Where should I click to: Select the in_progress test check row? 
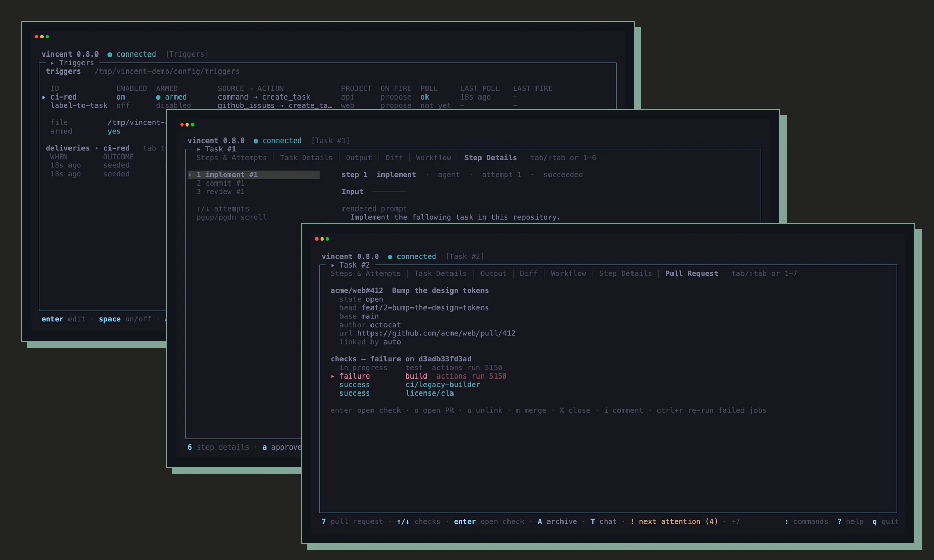[421, 368]
